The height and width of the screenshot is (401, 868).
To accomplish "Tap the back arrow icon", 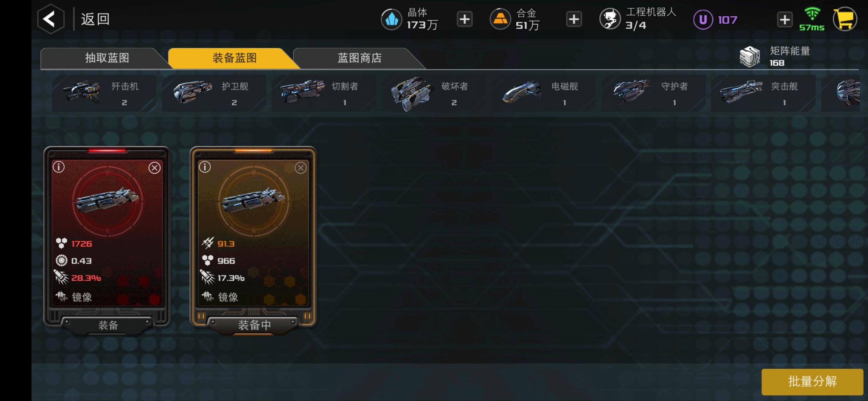I will pos(50,19).
